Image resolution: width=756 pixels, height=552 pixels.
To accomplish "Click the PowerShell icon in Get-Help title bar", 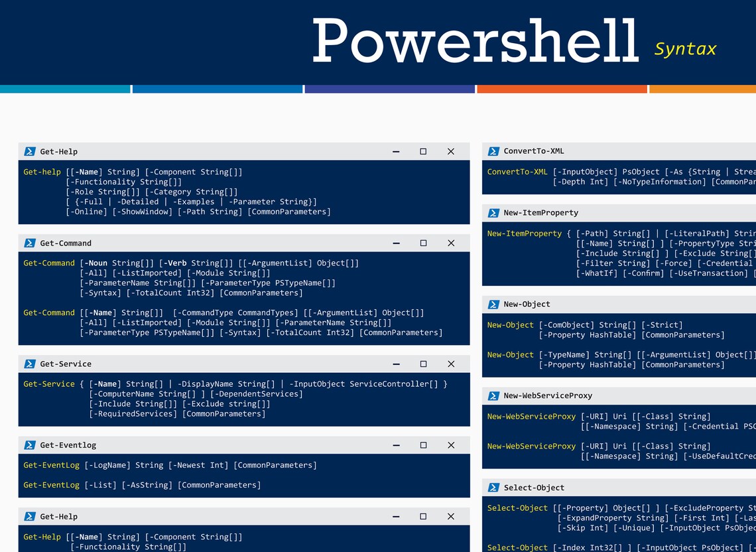I will click(x=30, y=151).
